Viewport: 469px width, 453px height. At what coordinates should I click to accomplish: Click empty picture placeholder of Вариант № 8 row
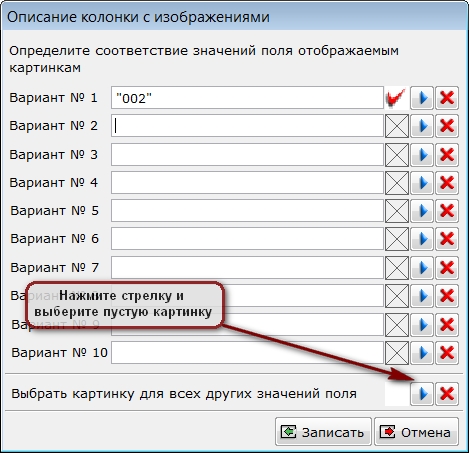pyautogui.click(x=397, y=296)
